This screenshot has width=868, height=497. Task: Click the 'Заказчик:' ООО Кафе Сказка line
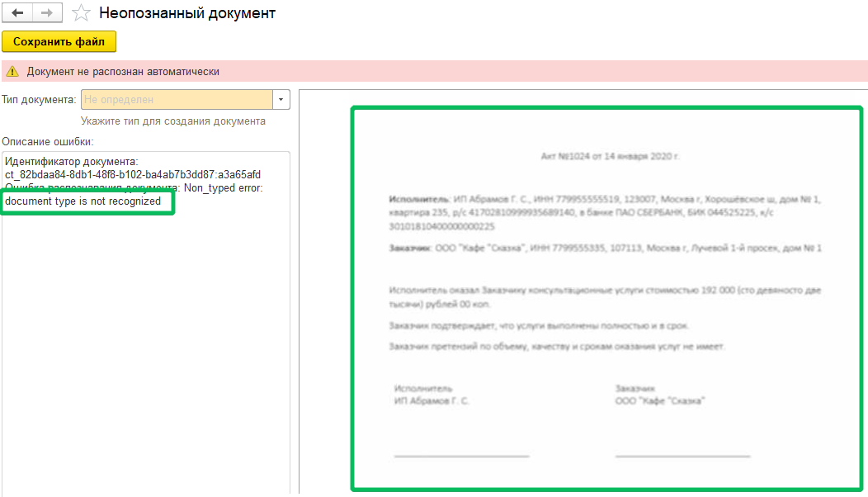pyautogui.click(x=605, y=248)
